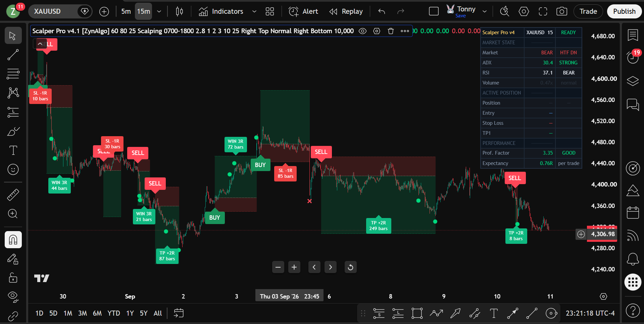644x324 pixels.
Task: Select the YTD date range
Action: [114, 313]
